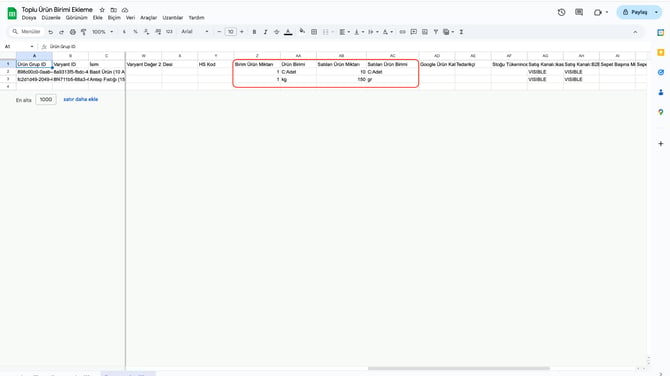Open the Biçim menu
The width and height of the screenshot is (670, 376).
coord(114,18)
